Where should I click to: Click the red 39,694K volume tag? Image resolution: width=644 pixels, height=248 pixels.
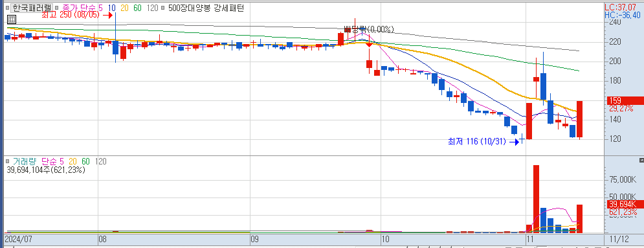[x=625, y=204]
